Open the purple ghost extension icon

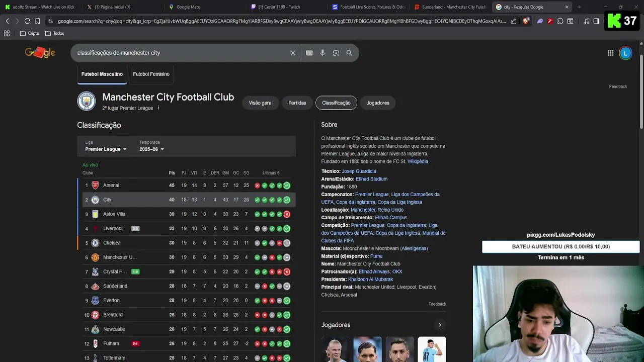coord(540,21)
